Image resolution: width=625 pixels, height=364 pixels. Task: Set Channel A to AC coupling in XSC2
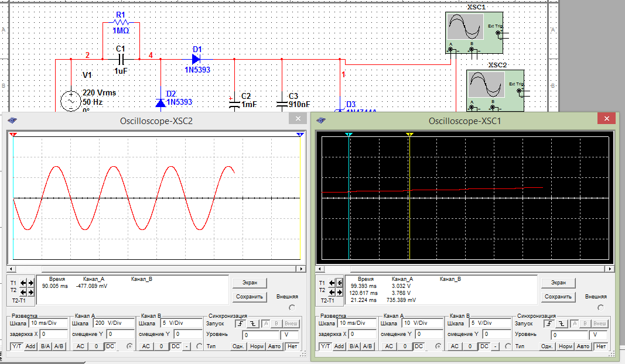coord(80,346)
